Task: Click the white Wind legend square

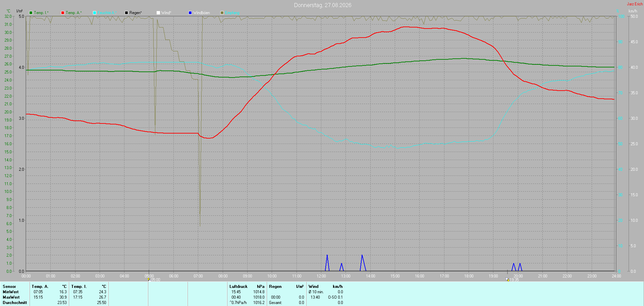Action: 158,13
